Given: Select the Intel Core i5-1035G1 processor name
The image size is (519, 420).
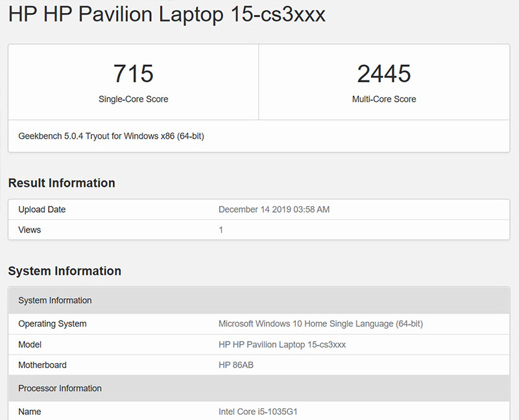Looking at the screenshot, I should point(258,412).
